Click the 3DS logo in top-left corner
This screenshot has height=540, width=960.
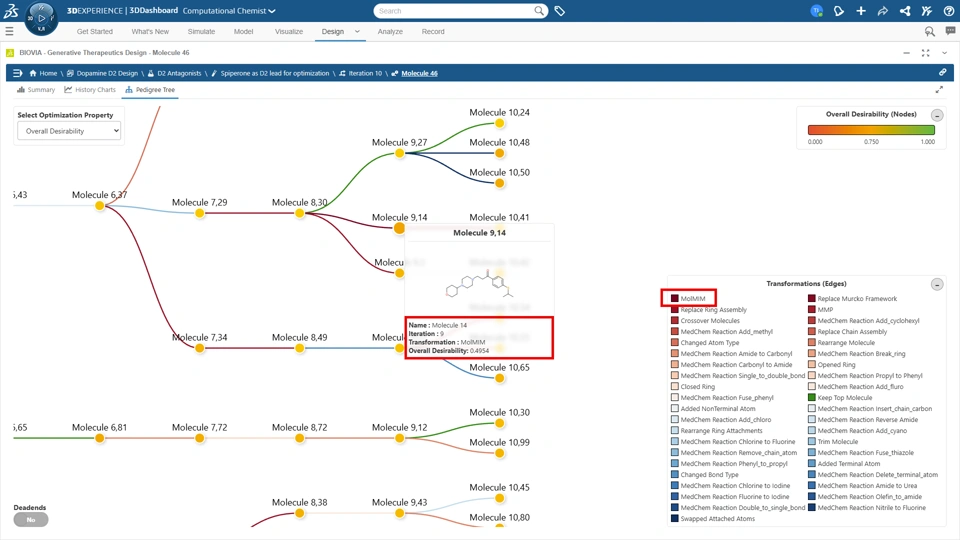(x=11, y=10)
